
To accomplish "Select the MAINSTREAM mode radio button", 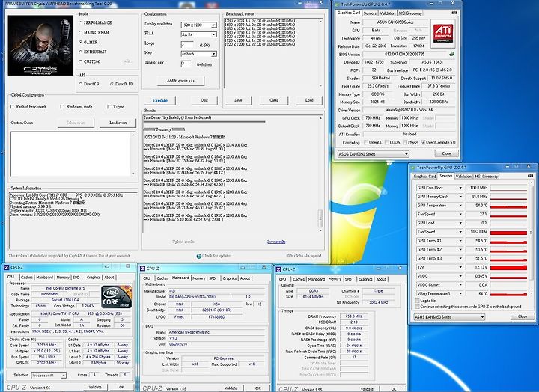I will point(80,33).
